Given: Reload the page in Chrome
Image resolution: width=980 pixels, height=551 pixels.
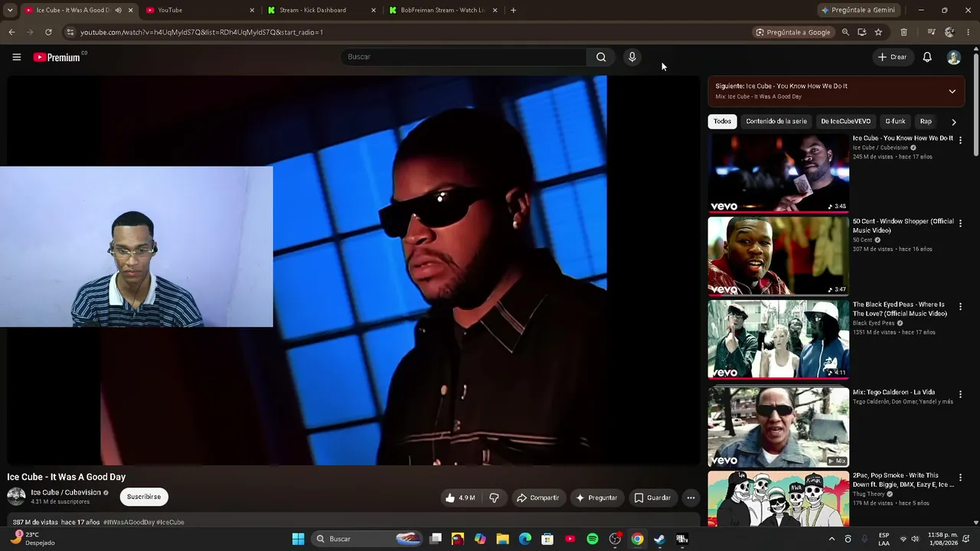Looking at the screenshot, I should point(48,32).
